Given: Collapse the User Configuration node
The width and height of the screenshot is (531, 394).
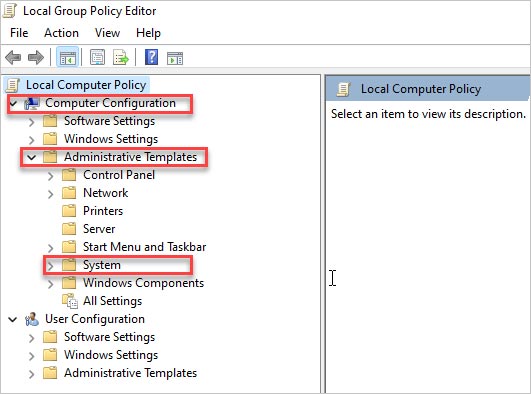Looking at the screenshot, I should pos(13,319).
